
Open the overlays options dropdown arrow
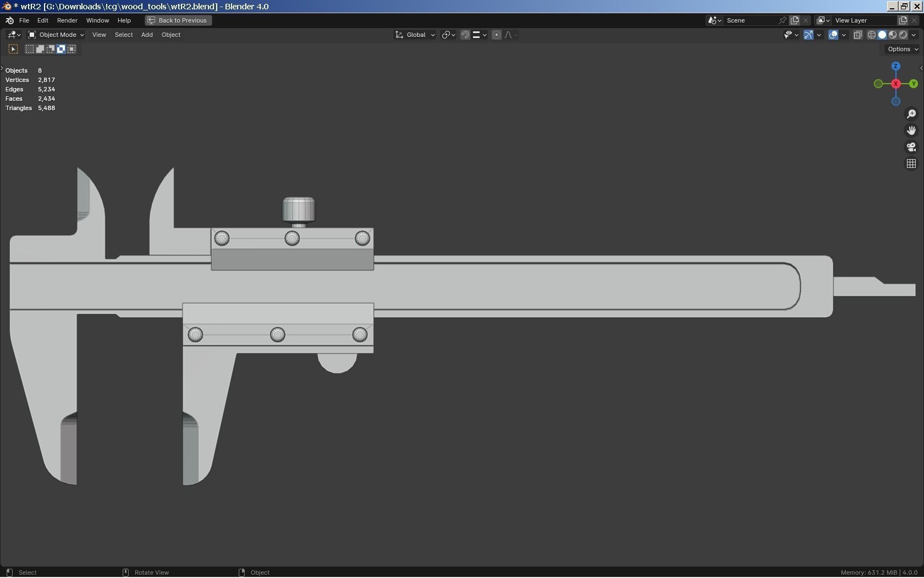pyautogui.click(x=844, y=35)
